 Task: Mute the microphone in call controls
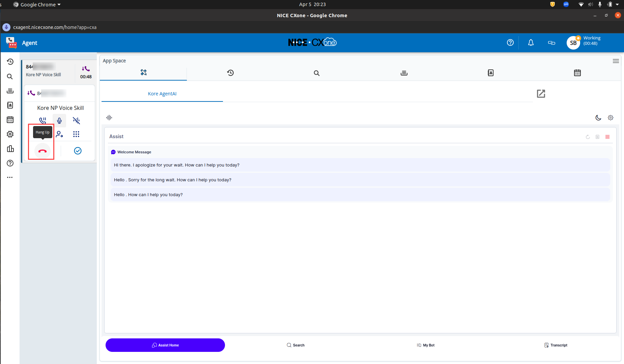[x=59, y=120]
